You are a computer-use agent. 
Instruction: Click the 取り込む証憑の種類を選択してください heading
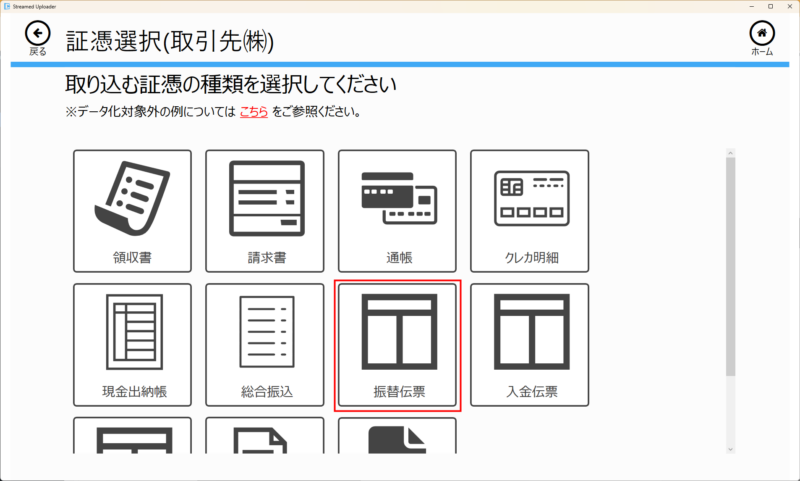pyautogui.click(x=231, y=85)
